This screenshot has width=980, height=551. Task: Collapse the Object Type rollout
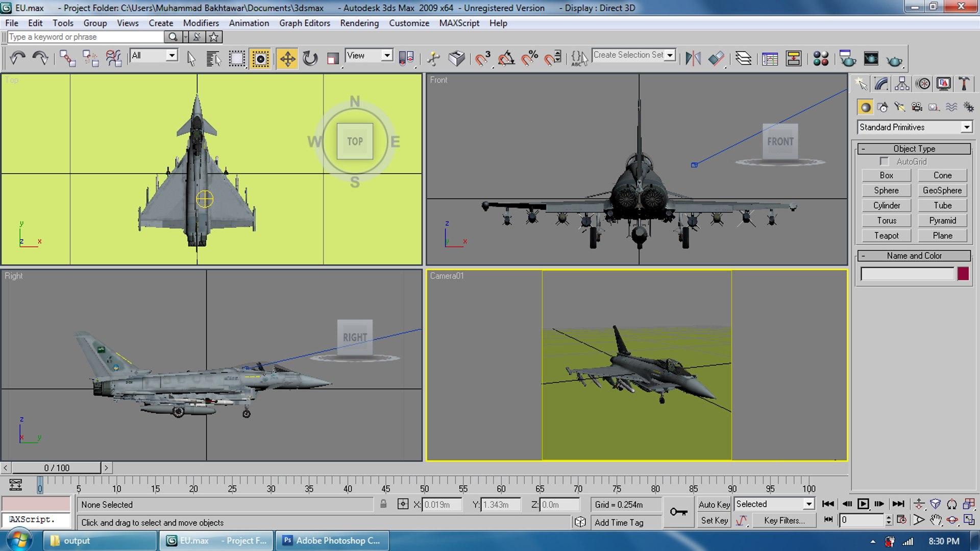point(914,149)
